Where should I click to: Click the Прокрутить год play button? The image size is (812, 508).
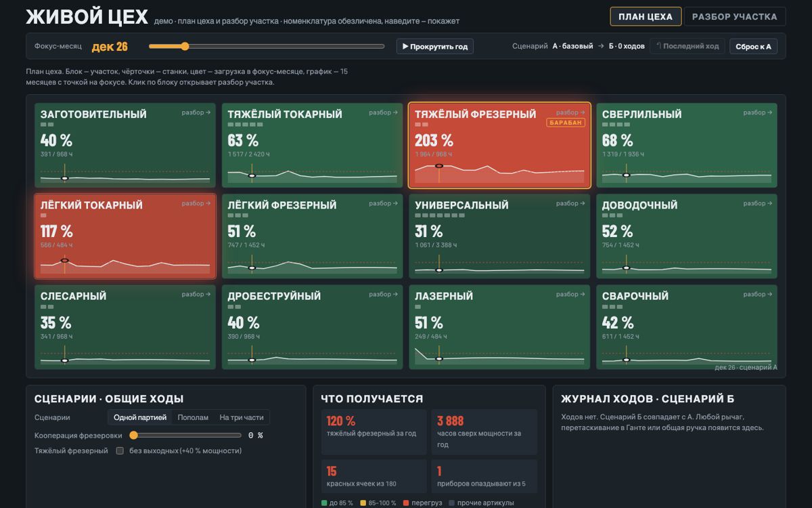click(434, 47)
